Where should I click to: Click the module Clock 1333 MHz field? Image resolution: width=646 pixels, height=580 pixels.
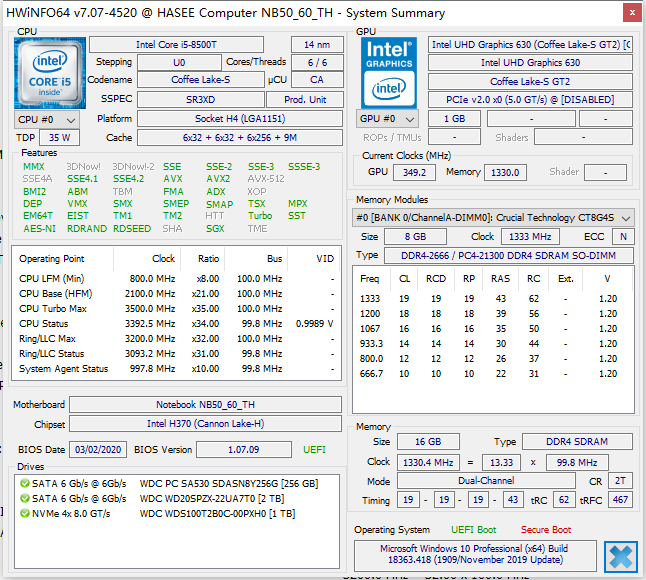click(530, 236)
